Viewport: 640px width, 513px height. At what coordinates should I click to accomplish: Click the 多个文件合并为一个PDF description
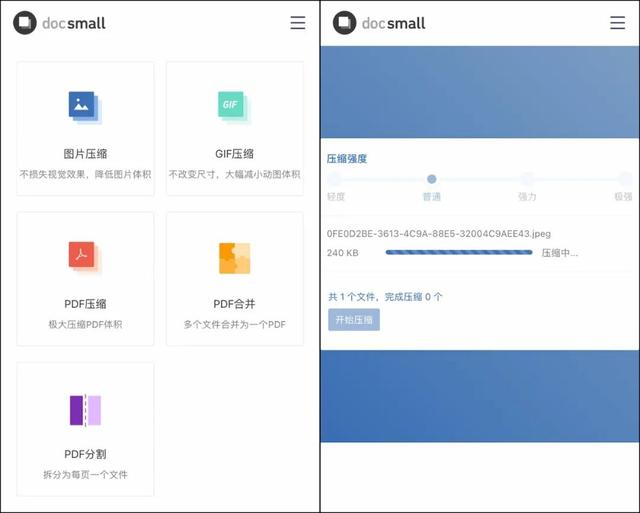(x=234, y=324)
